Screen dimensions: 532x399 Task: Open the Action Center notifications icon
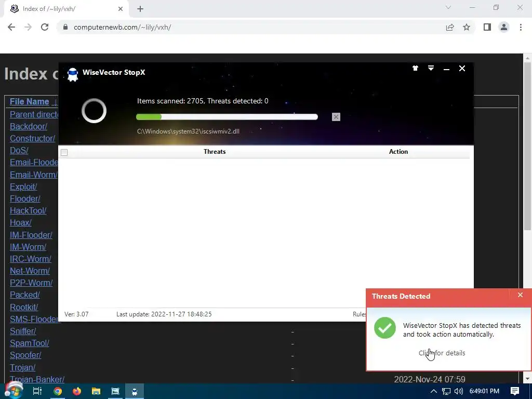[x=515, y=391]
